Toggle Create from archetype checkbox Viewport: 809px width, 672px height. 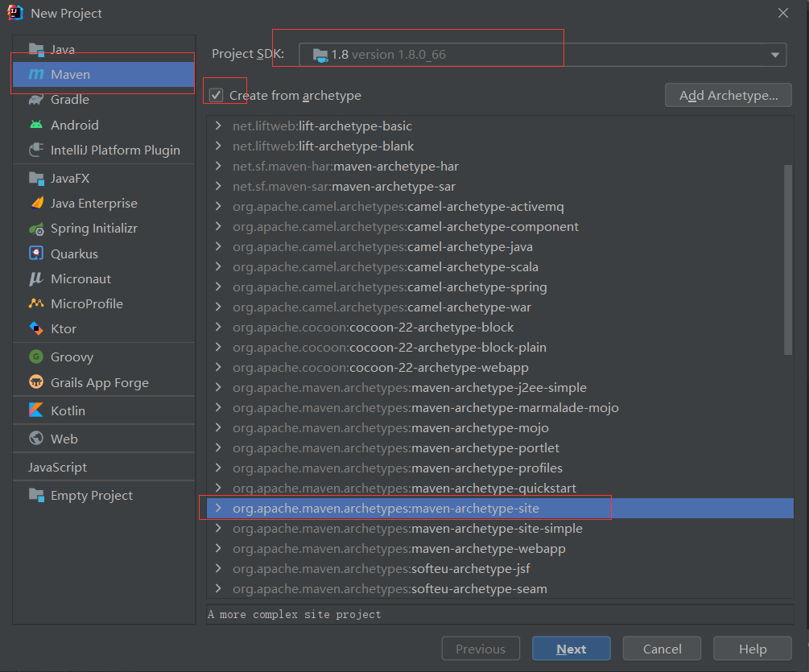(x=216, y=96)
